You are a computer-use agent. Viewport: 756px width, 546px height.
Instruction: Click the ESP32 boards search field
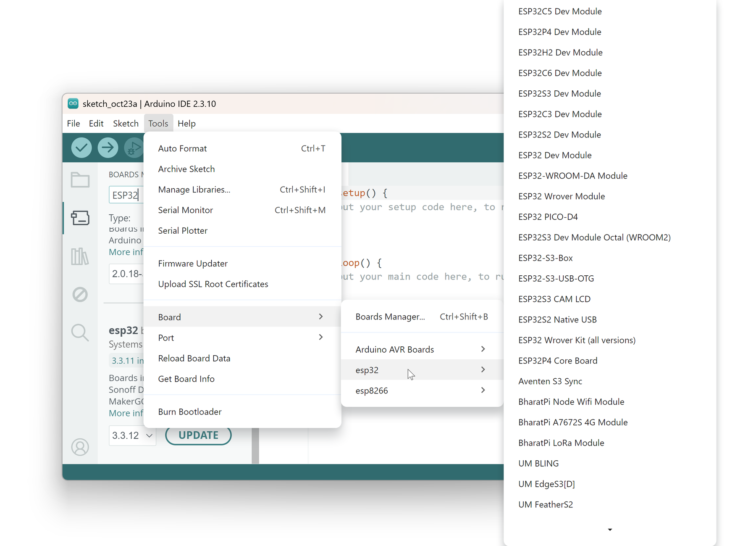tap(126, 195)
